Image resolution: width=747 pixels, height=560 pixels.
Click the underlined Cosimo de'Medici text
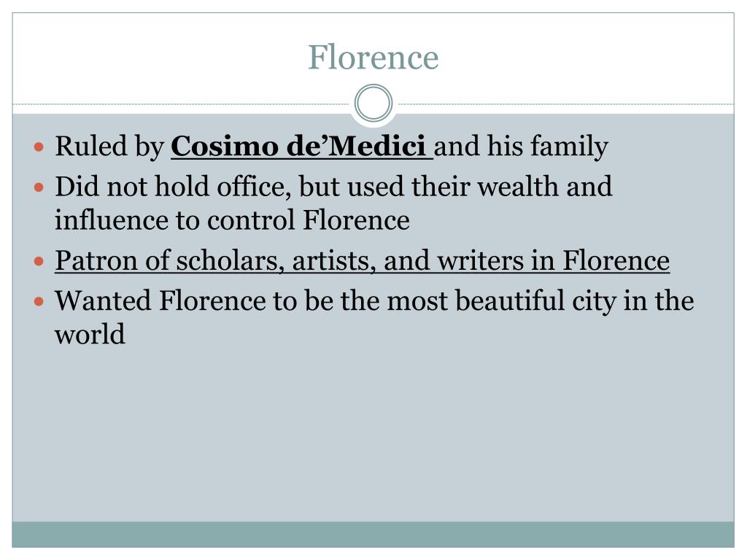(301, 146)
